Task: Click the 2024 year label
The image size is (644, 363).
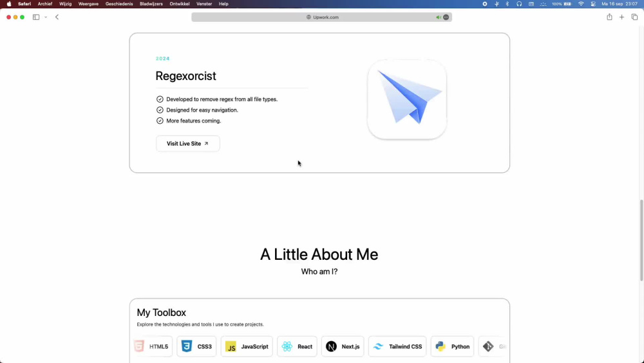Action: coord(163,59)
